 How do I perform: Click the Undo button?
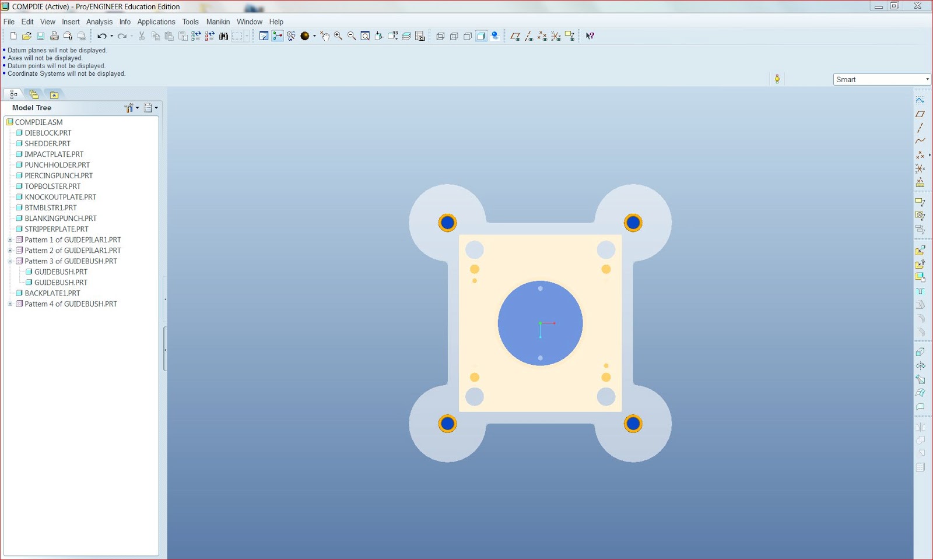click(101, 36)
